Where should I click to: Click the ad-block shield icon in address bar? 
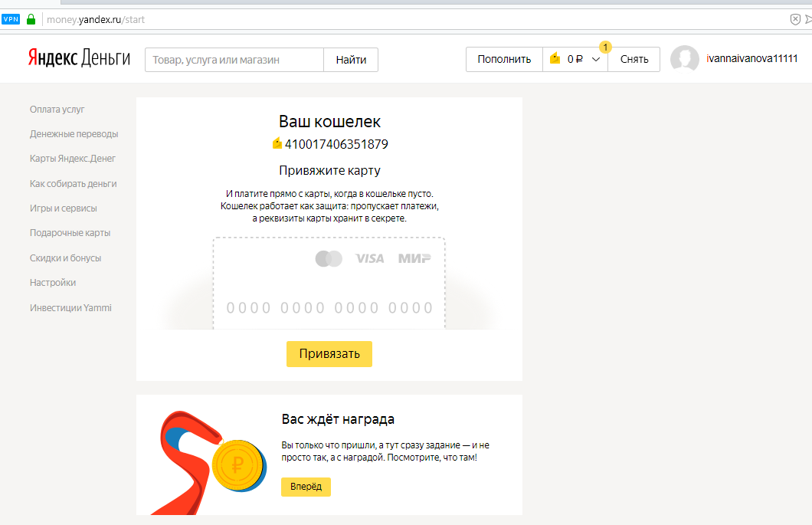click(795, 19)
